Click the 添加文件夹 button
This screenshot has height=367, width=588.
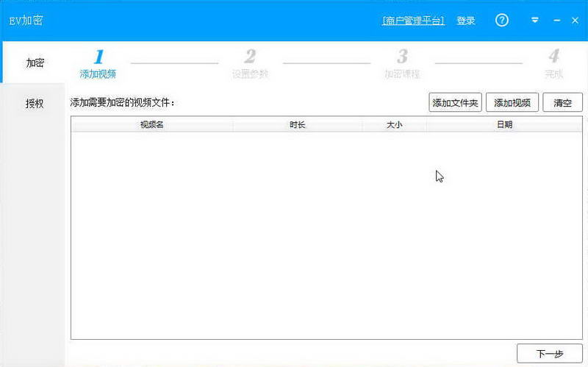click(455, 102)
